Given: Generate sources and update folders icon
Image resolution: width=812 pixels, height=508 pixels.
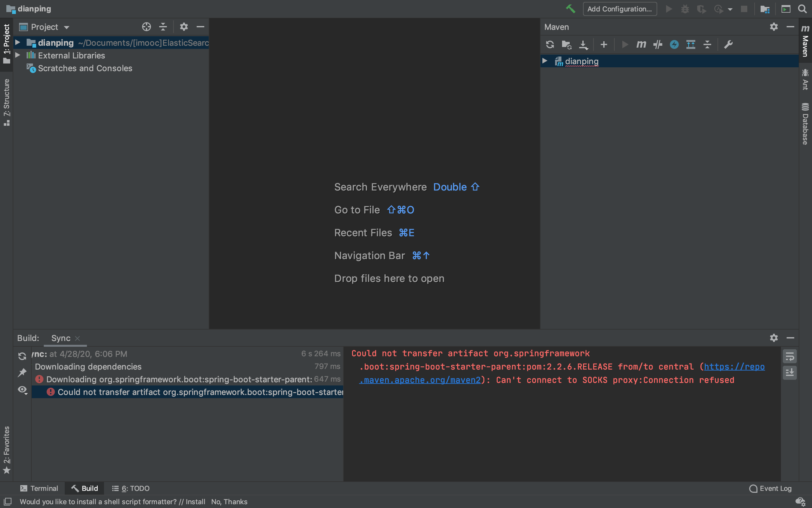Looking at the screenshot, I should [x=567, y=44].
